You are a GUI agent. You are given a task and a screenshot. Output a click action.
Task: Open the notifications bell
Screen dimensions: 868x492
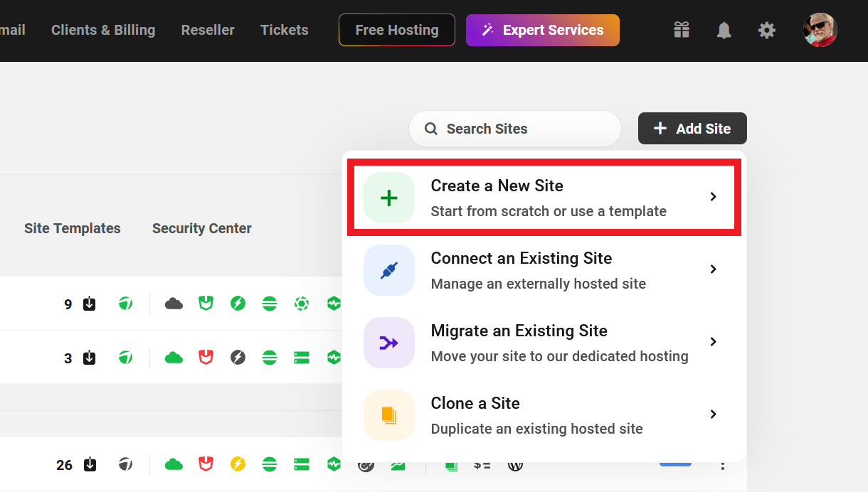(724, 30)
